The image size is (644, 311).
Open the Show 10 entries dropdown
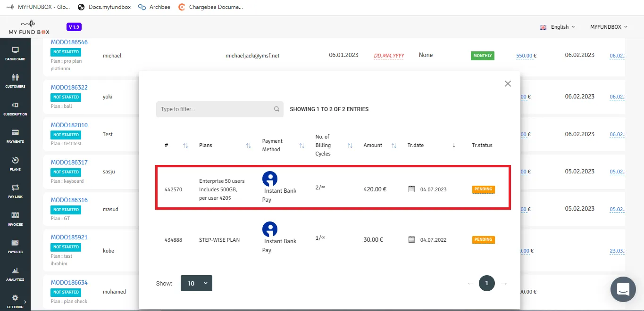[x=196, y=283]
